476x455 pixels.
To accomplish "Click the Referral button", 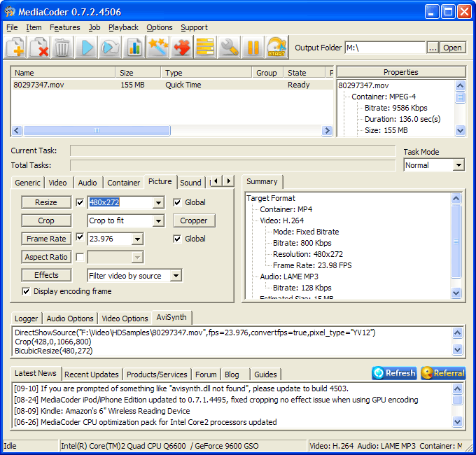I will [x=443, y=373].
